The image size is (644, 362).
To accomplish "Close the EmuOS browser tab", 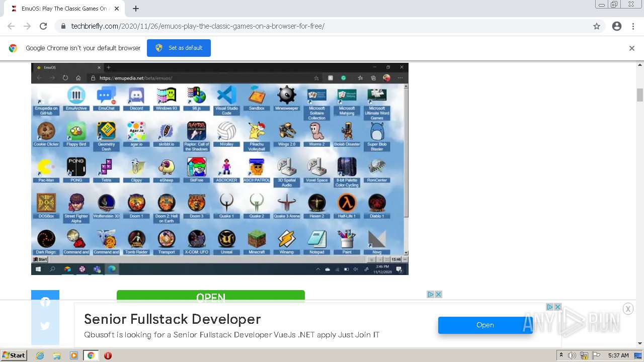I will 117,9.
